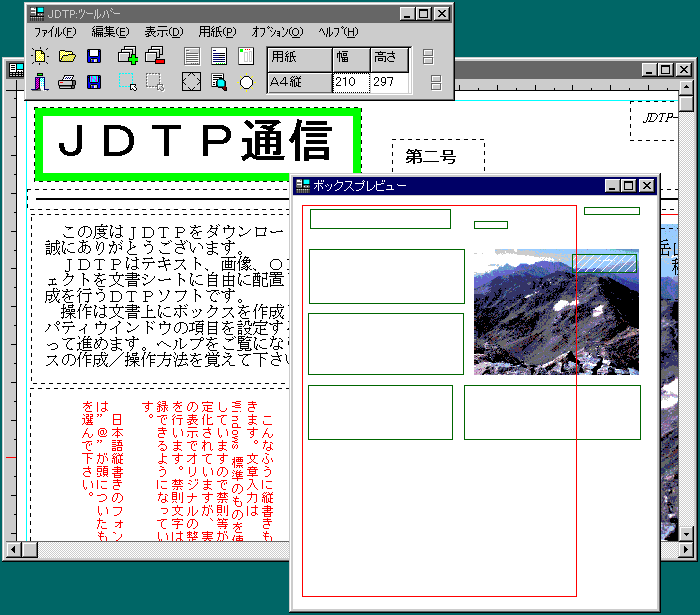
Task: Select the blue lined page view icon
Action: [219, 57]
